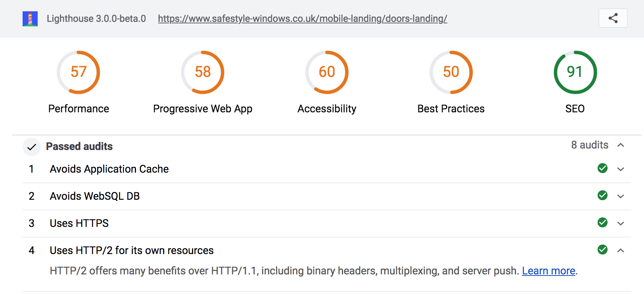Click the green checkmark for Avoids Application Cache
This screenshot has height=294, width=644.
pyautogui.click(x=602, y=169)
